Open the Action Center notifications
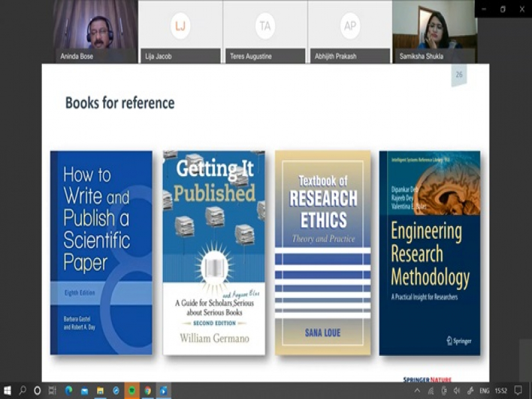Screen dimensions: 532x399 518,391
